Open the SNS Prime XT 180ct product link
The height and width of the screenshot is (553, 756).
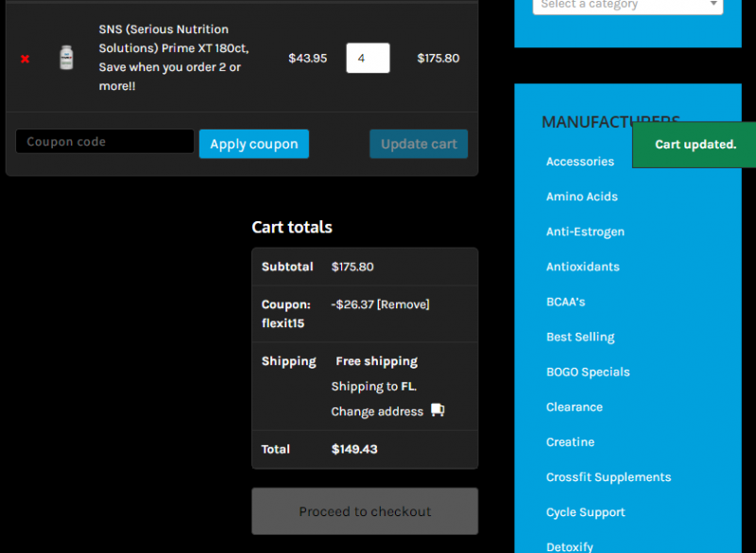click(x=174, y=58)
